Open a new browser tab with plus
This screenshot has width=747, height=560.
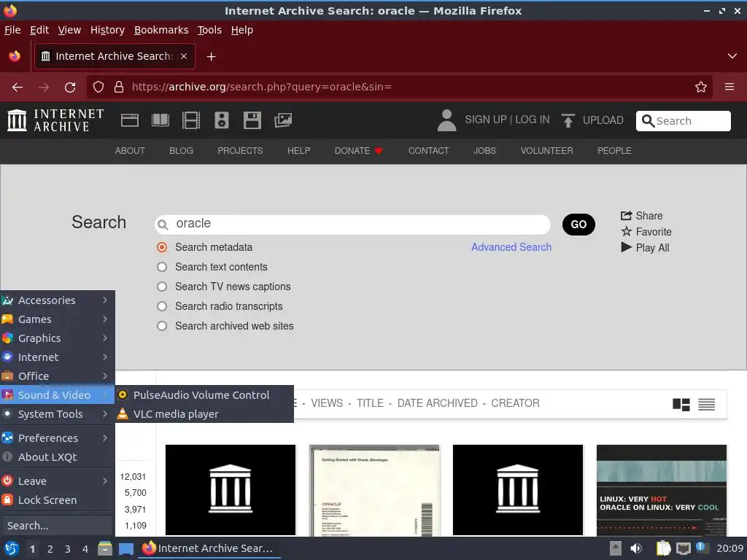click(x=211, y=57)
